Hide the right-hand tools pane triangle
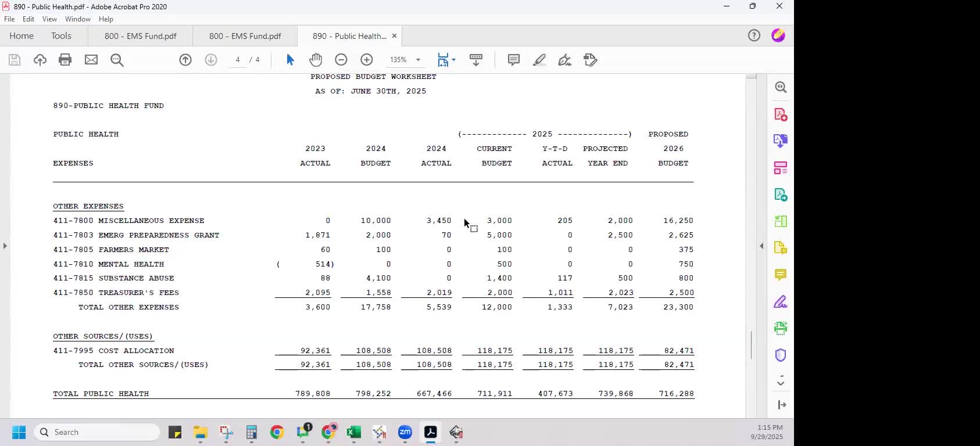980x446 pixels. [761, 246]
